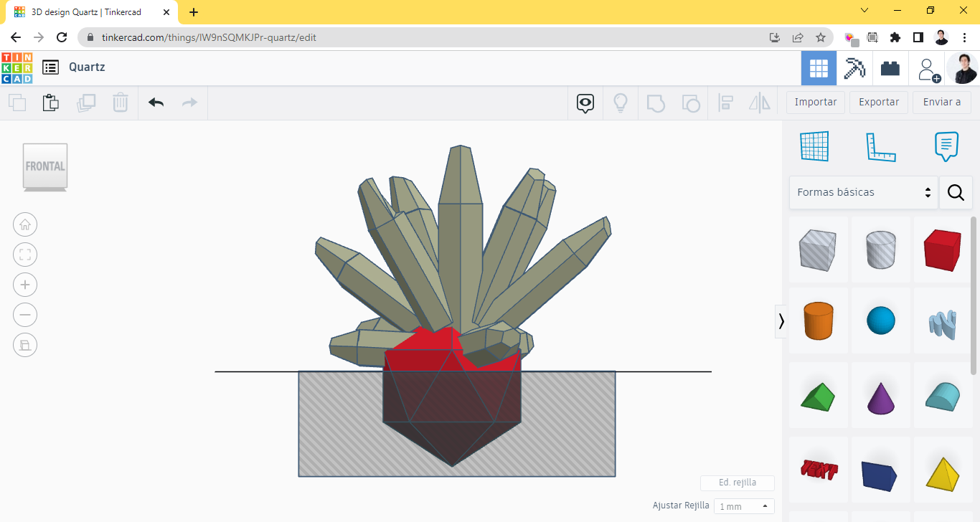This screenshot has width=980, height=522.
Task: Toggle the show all lightbulb icon
Action: (621, 103)
